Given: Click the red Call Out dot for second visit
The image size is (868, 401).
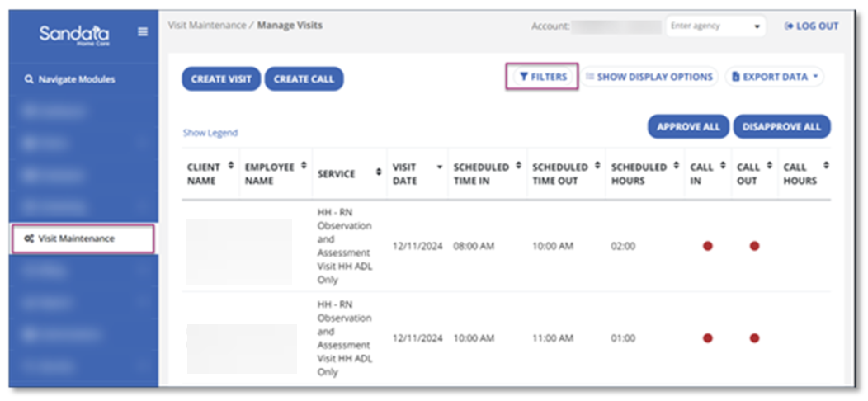Looking at the screenshot, I should coord(754,338).
